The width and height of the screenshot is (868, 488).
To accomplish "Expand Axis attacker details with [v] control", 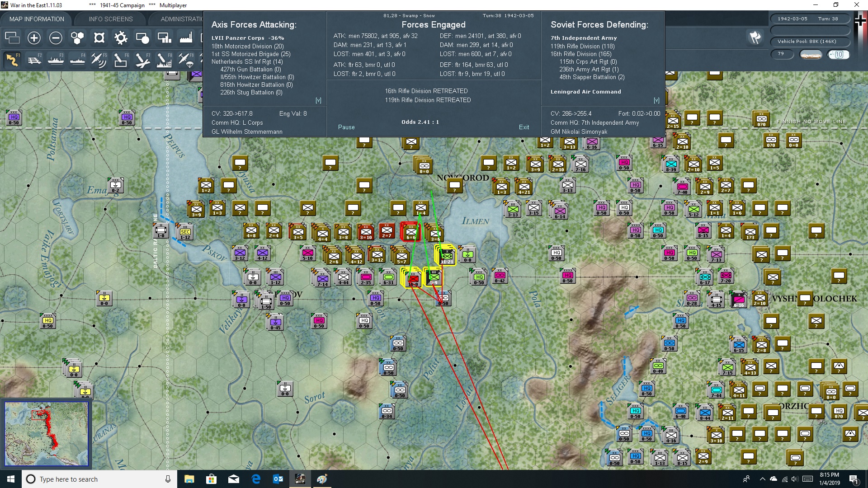I will [319, 100].
